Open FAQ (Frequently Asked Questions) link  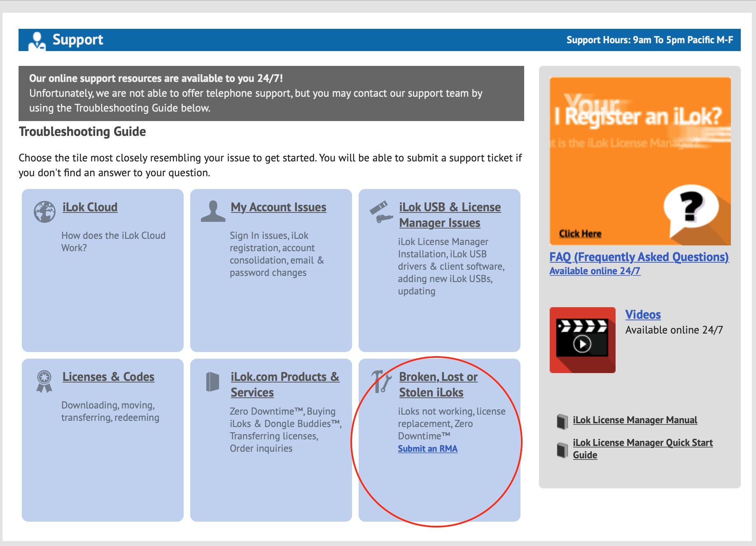639,257
